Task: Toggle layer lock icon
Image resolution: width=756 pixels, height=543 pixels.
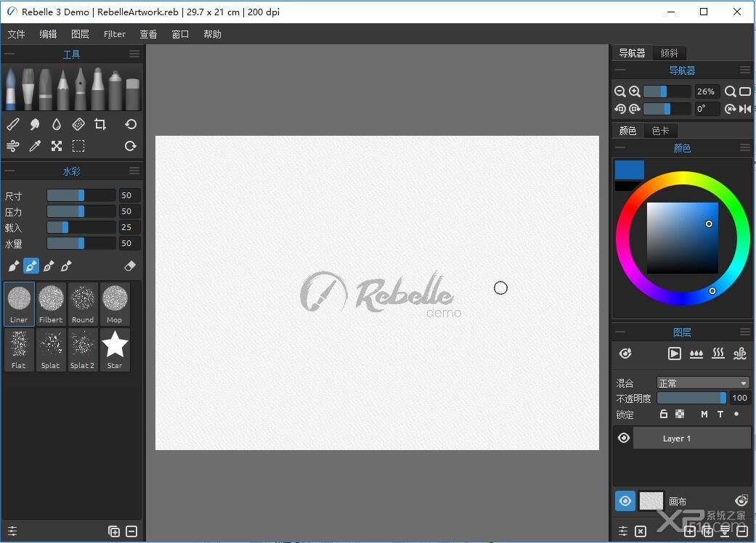Action: [x=664, y=414]
